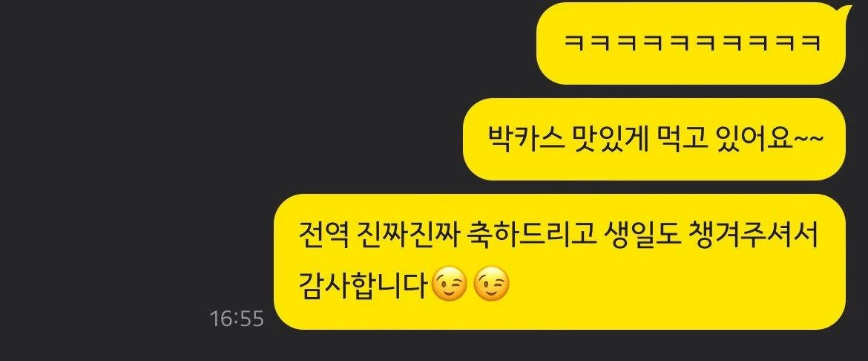Select the long 전역 congratulation message bubble
868x361 pixels.
[559, 261]
